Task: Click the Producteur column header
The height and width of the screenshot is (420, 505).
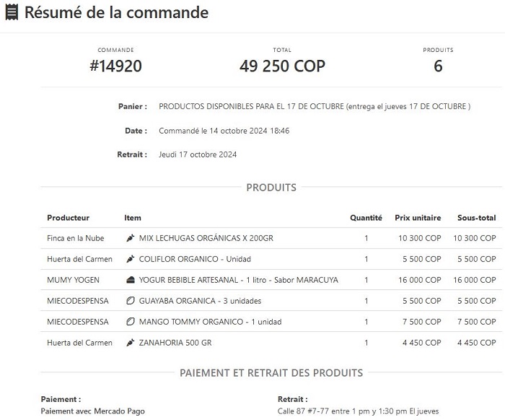Action: pos(68,218)
